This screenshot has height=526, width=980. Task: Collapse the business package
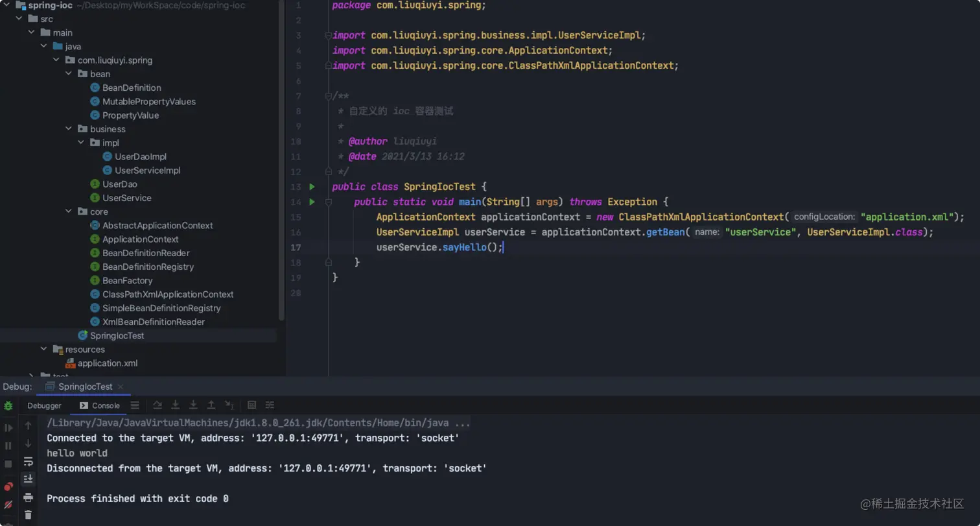click(68, 129)
